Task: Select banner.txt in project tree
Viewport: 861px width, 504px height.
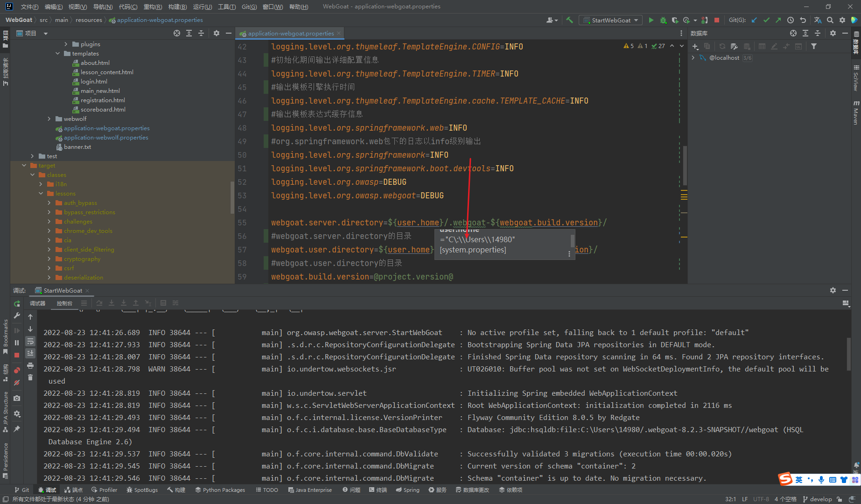Action: point(77,147)
